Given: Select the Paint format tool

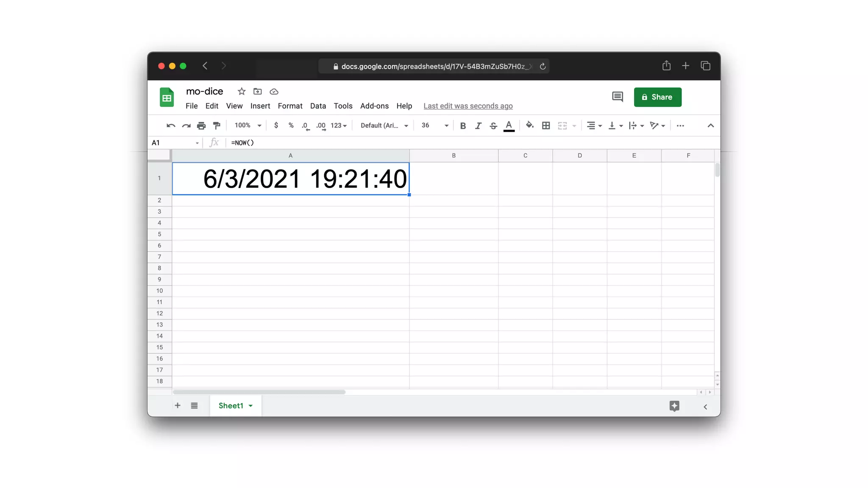Looking at the screenshot, I should point(217,125).
